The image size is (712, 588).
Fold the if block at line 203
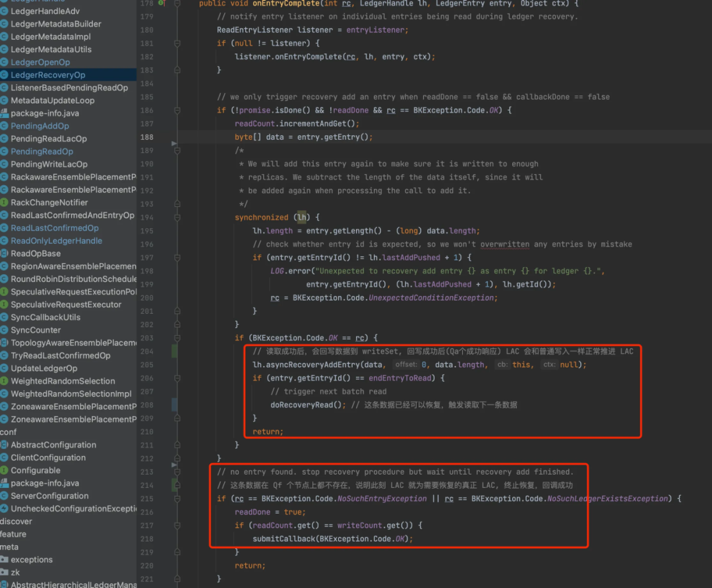click(x=177, y=338)
